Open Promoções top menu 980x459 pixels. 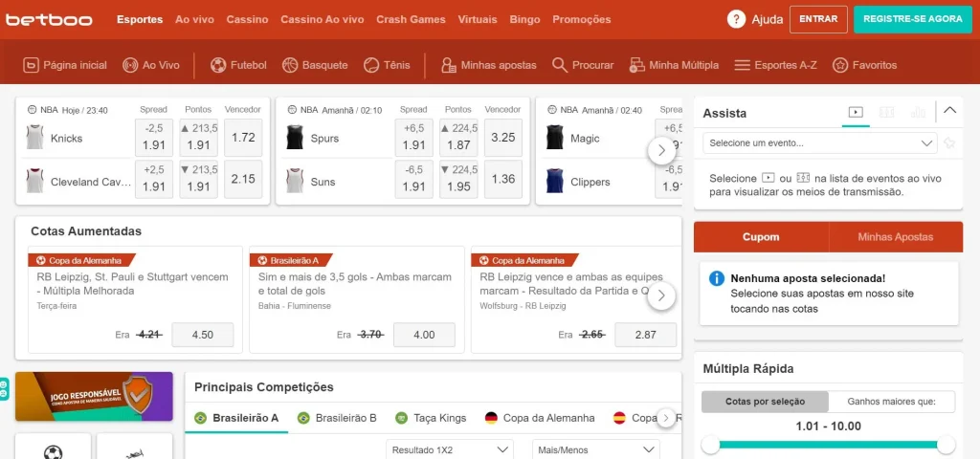pos(582,19)
